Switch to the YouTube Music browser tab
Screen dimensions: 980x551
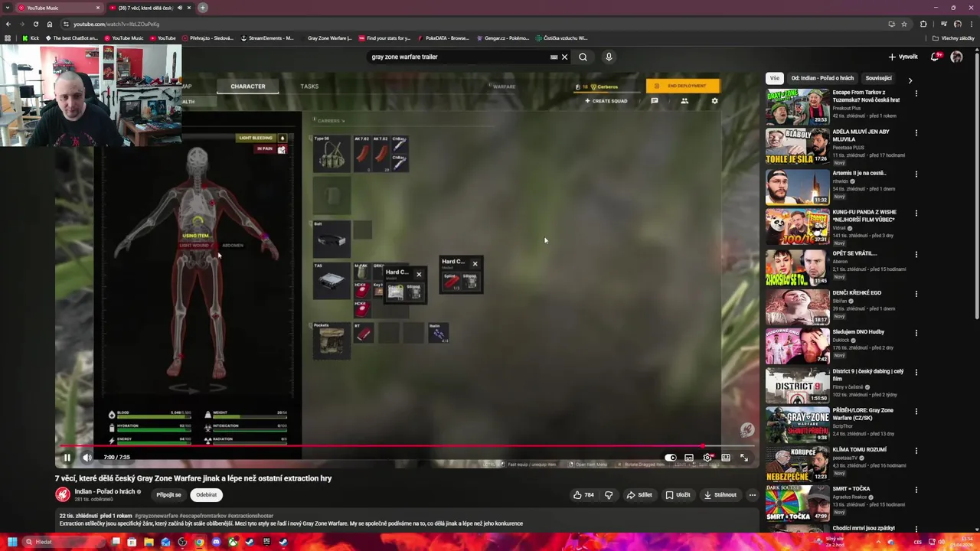click(x=60, y=8)
